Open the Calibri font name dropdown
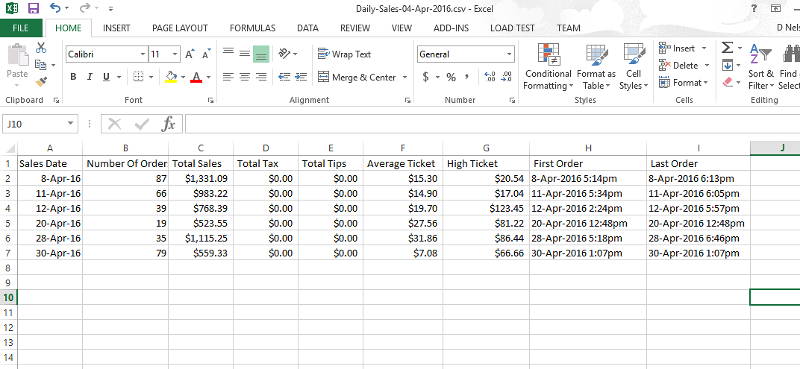 [143, 54]
